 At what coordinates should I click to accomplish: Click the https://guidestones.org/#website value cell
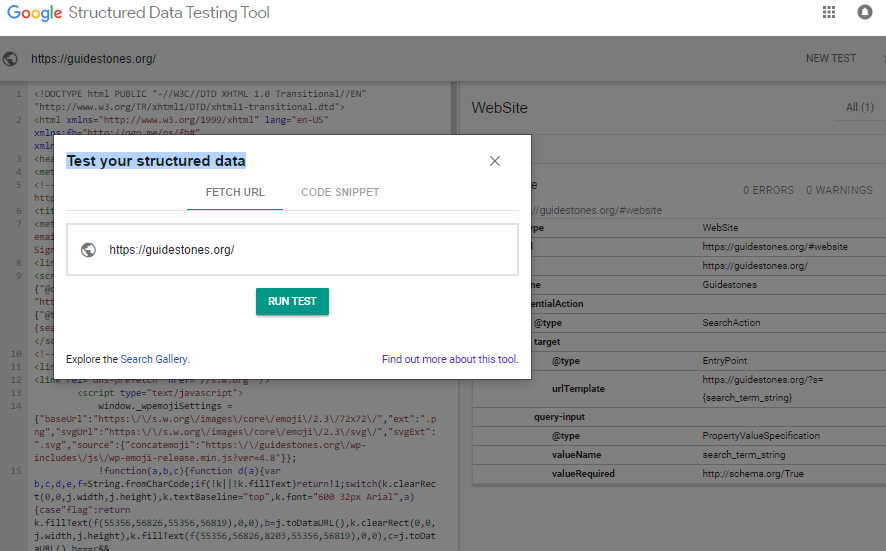point(775,247)
